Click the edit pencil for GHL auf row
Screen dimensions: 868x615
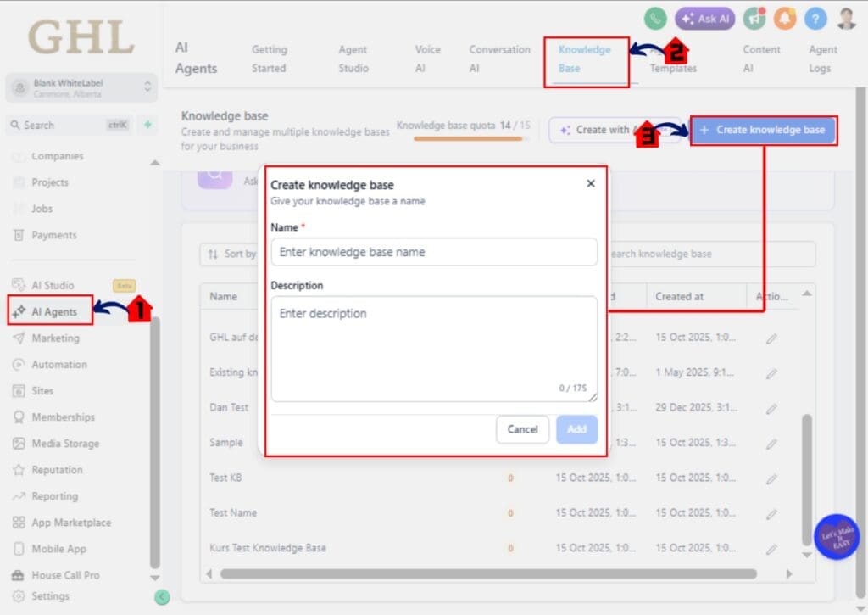pyautogui.click(x=771, y=338)
